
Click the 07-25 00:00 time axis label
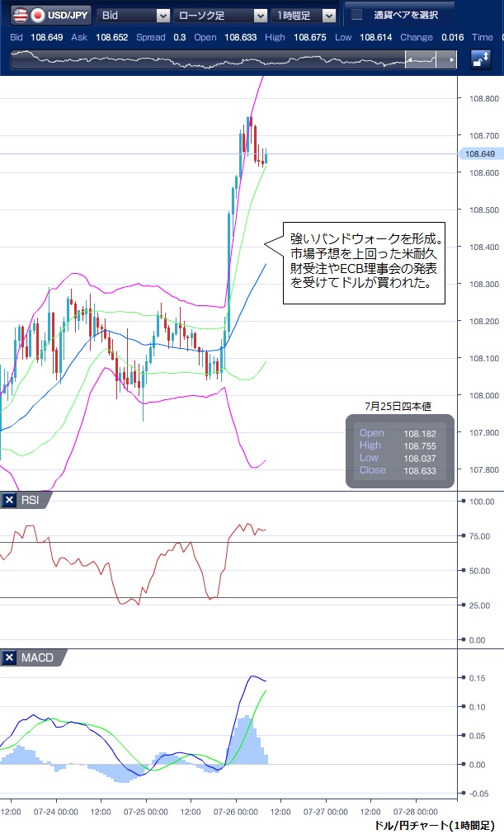click(145, 812)
